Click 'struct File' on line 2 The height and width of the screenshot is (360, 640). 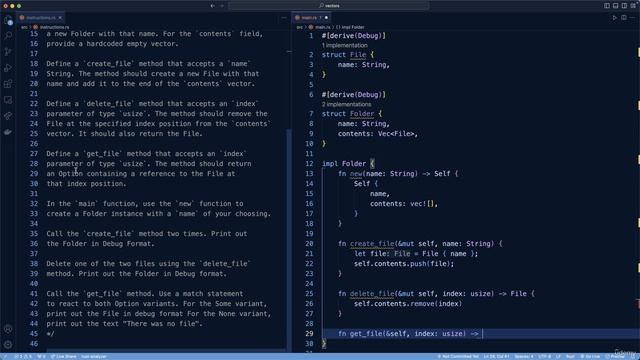point(344,55)
